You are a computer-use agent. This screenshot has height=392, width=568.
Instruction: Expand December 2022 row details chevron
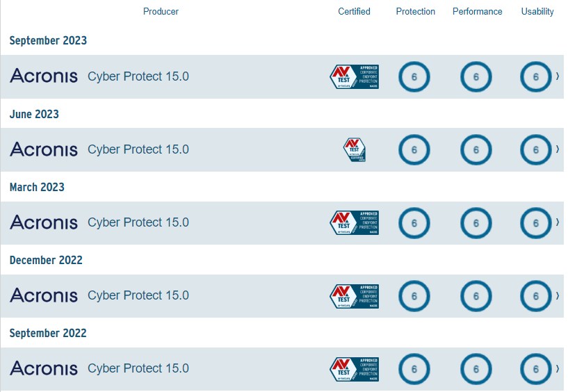tap(558, 295)
